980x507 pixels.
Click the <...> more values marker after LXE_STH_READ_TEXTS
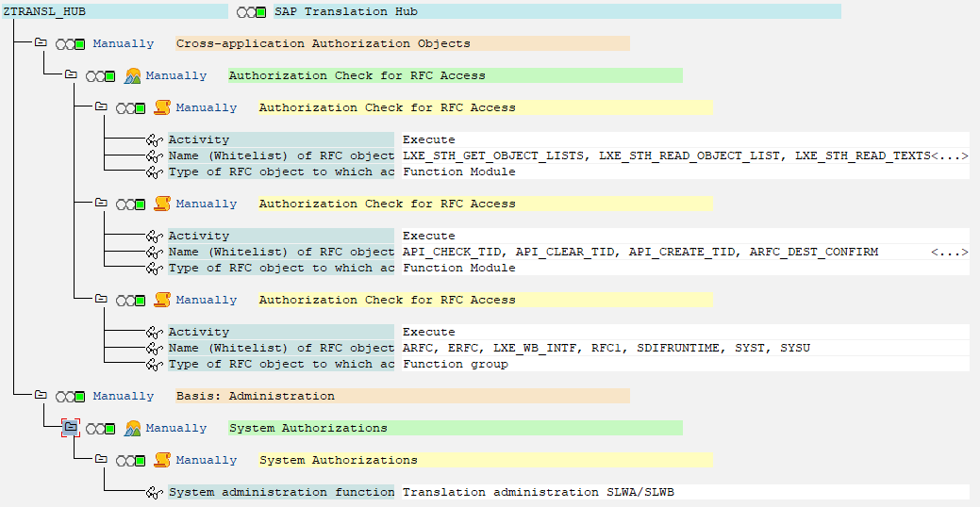click(950, 156)
